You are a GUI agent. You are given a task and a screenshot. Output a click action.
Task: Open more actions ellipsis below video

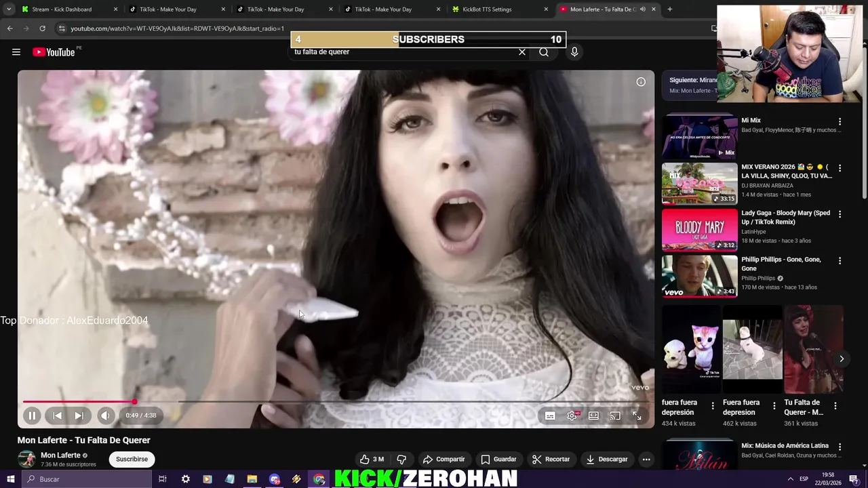coord(646,459)
